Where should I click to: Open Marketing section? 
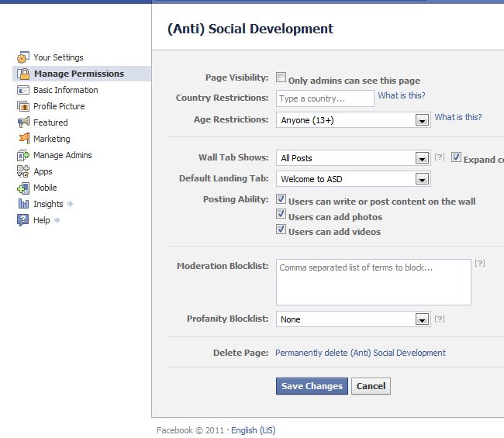(52, 139)
